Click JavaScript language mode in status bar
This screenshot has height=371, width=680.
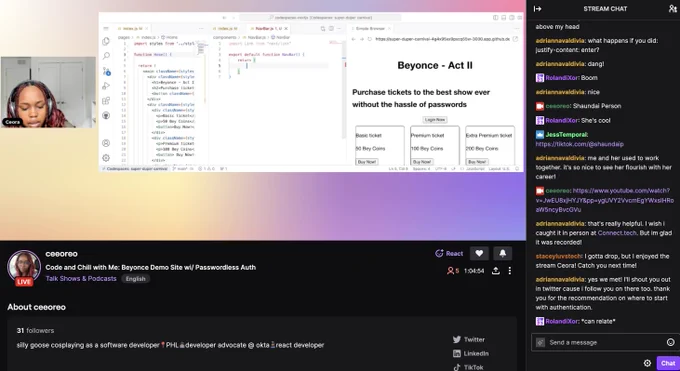pos(475,168)
